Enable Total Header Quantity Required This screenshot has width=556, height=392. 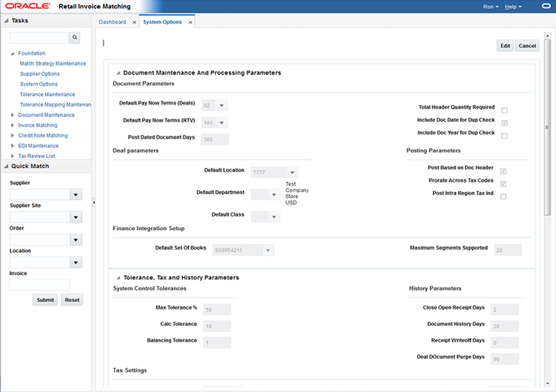point(504,109)
